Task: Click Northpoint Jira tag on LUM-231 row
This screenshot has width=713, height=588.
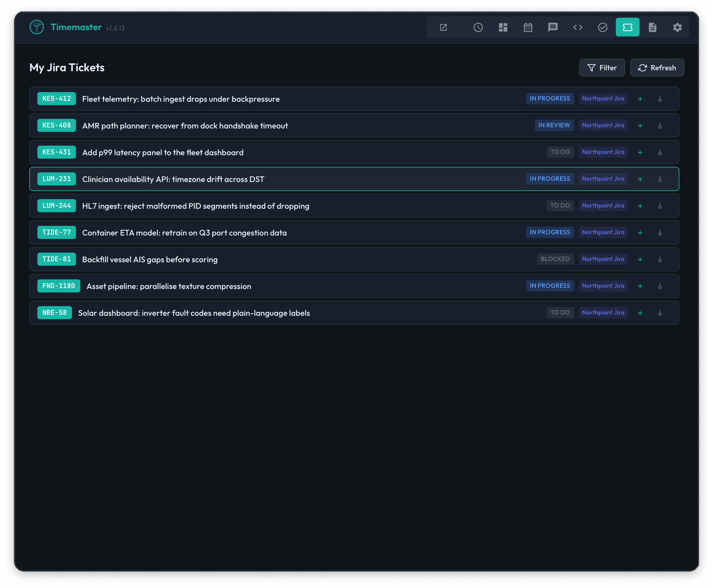Action: click(x=603, y=179)
